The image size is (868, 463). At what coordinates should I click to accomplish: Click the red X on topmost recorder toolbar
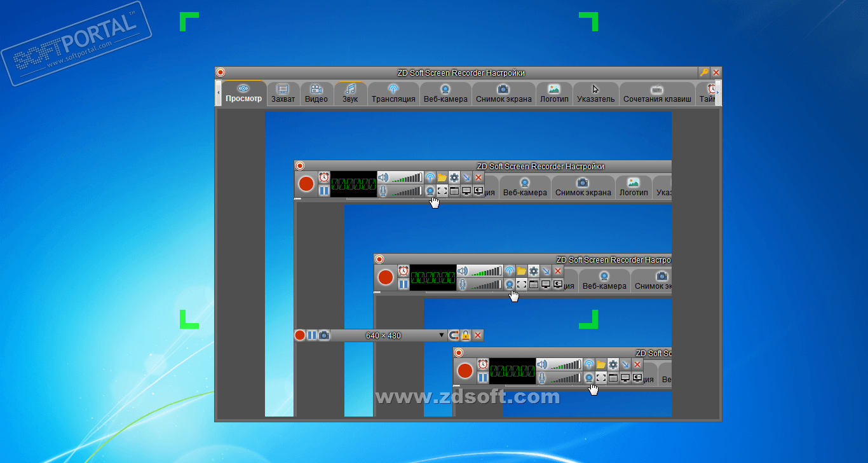click(x=478, y=177)
